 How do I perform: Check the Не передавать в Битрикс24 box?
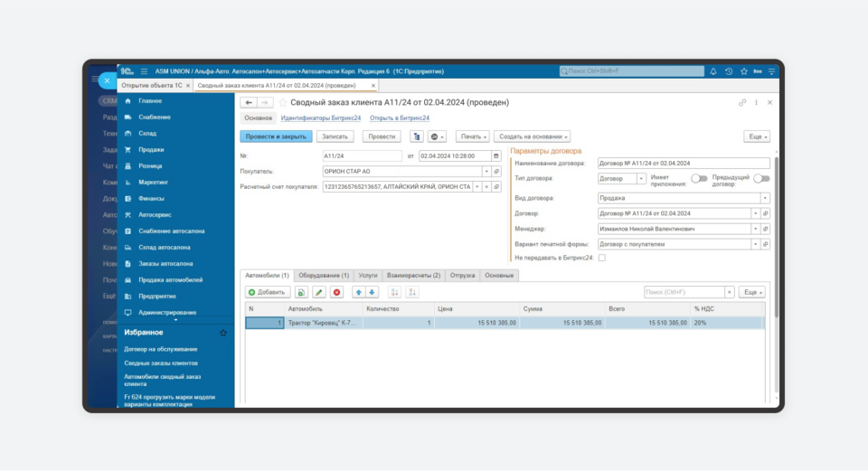click(x=602, y=258)
